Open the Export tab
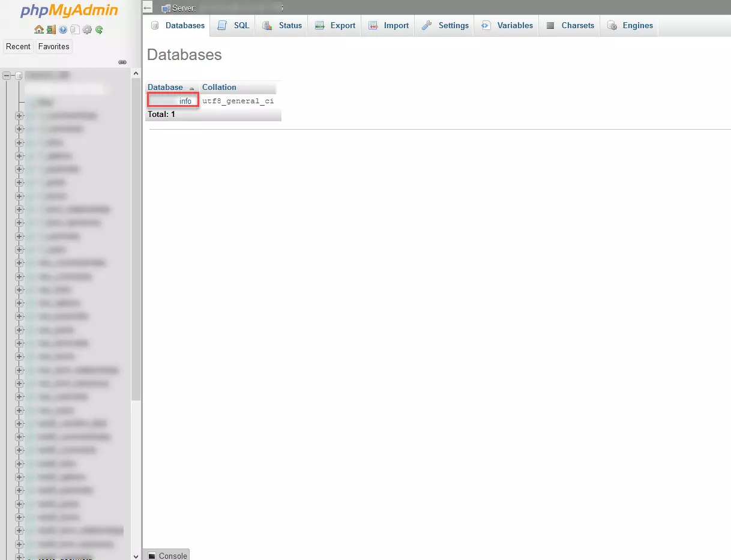731x560 pixels. click(335, 26)
